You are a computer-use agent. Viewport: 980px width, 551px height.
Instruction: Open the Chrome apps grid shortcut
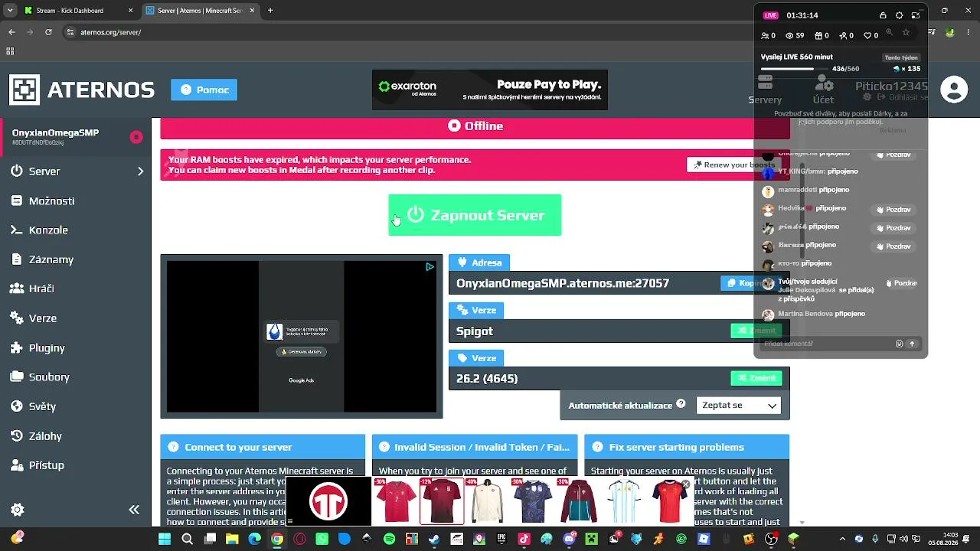point(10,51)
